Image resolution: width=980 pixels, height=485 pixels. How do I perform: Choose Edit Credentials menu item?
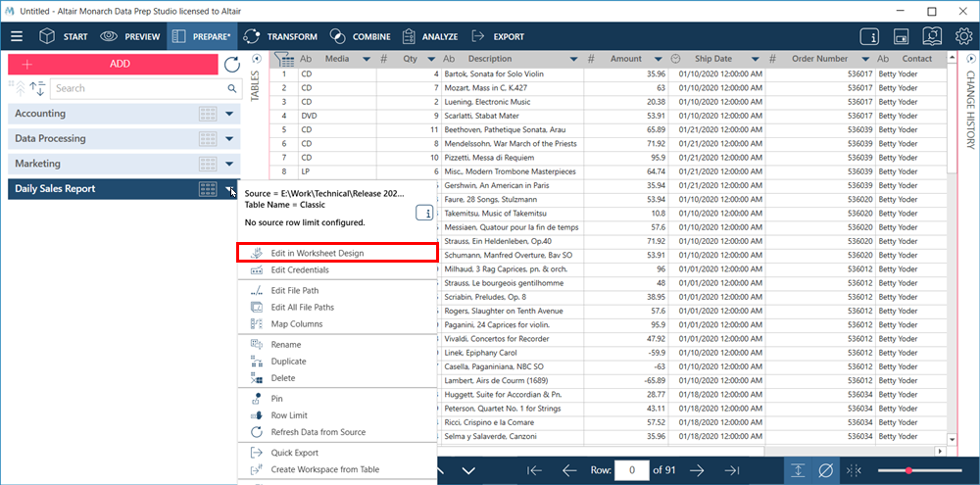click(x=337, y=269)
